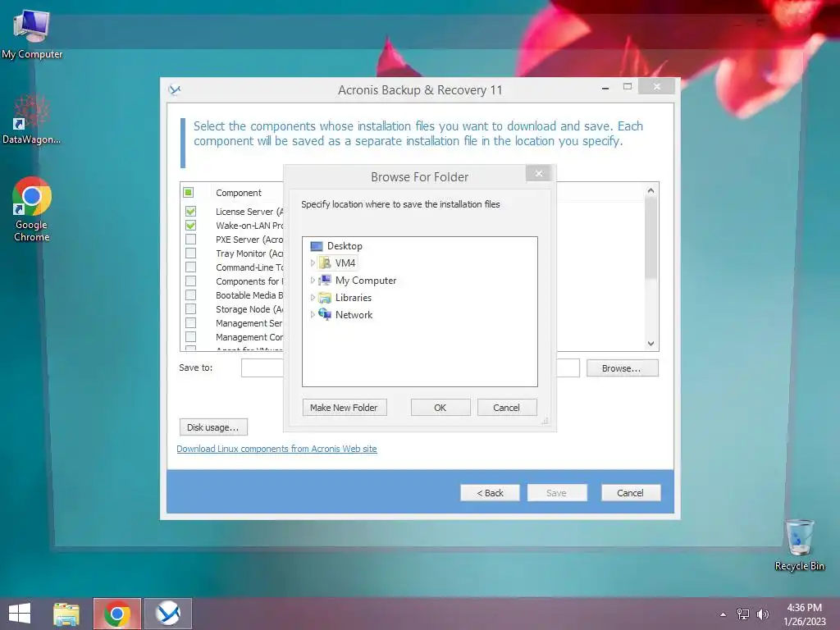Uncheck the License Server checkbox
The height and width of the screenshot is (630, 840).
tap(190, 211)
